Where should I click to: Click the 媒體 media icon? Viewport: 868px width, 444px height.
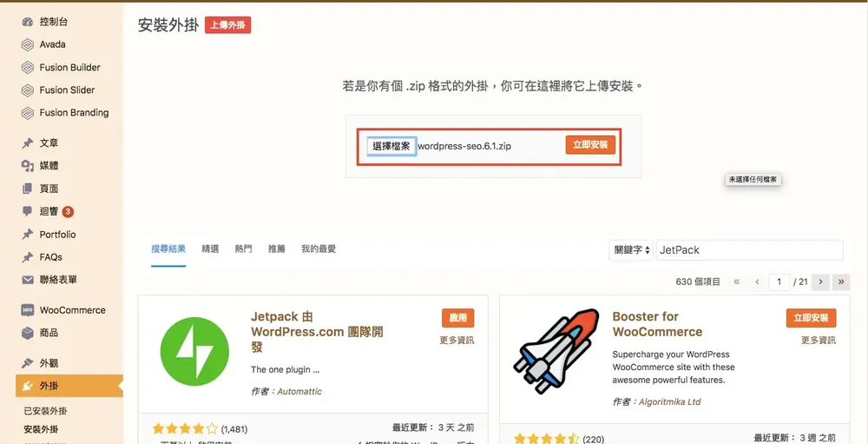tap(27, 166)
